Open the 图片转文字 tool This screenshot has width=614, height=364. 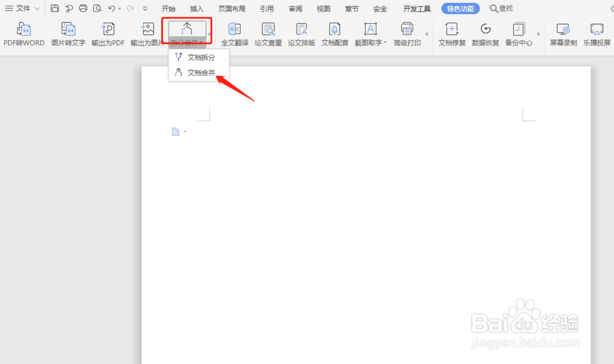click(68, 34)
